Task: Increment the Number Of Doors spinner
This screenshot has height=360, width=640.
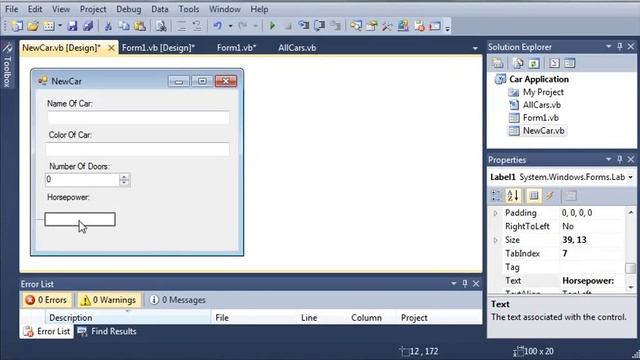Action: [124, 176]
